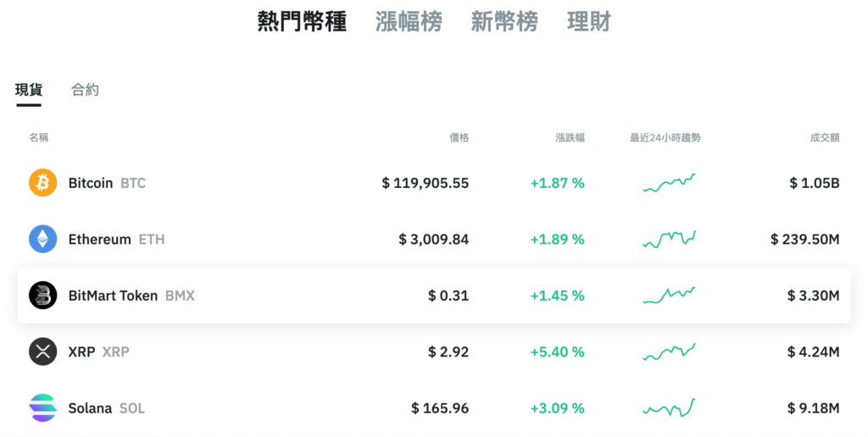Click the 最近24小時趨勢 column header

point(665,137)
